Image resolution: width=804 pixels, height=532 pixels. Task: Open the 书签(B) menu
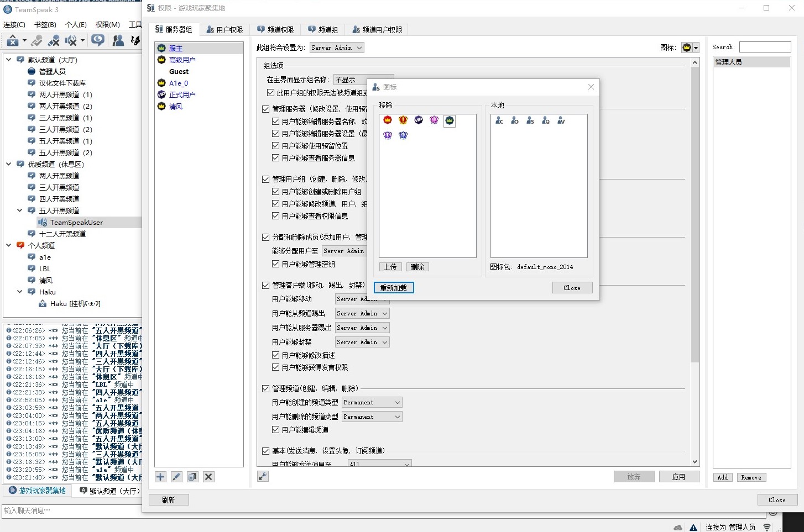click(x=45, y=24)
